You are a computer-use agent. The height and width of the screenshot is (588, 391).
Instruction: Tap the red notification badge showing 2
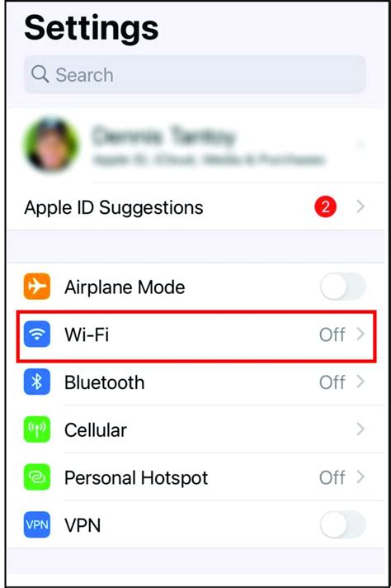326,206
